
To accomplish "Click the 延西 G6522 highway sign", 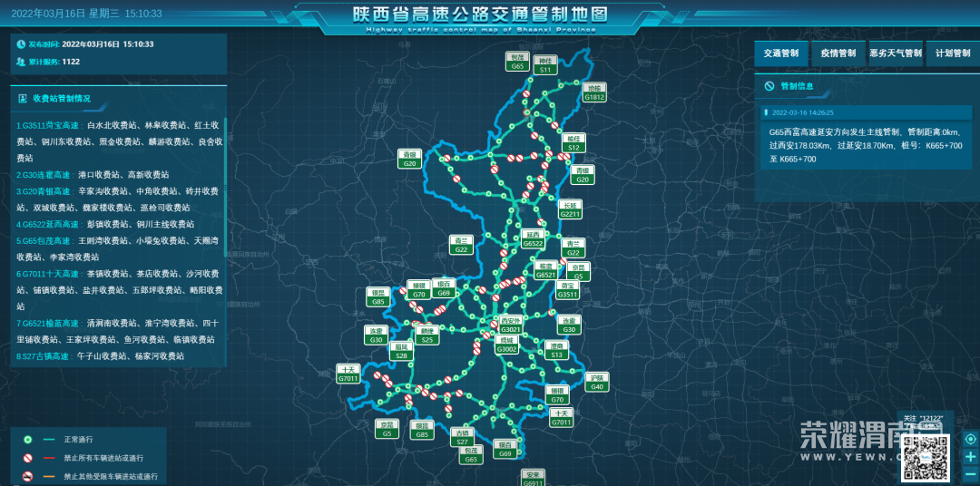I will point(534,238).
